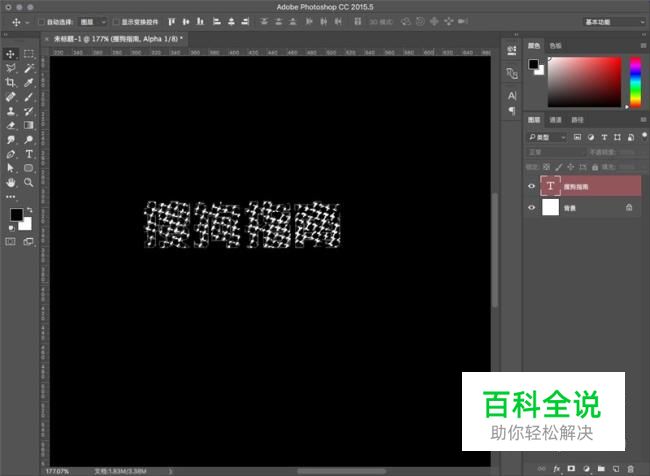Open the Character panel icon
650x476 pixels.
(512, 96)
